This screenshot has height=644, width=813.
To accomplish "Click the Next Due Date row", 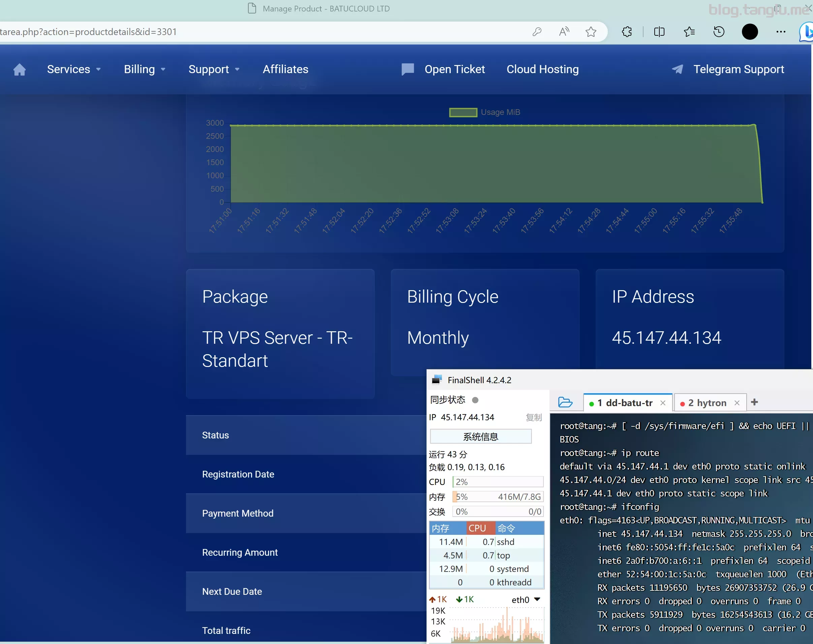I will pos(306,591).
